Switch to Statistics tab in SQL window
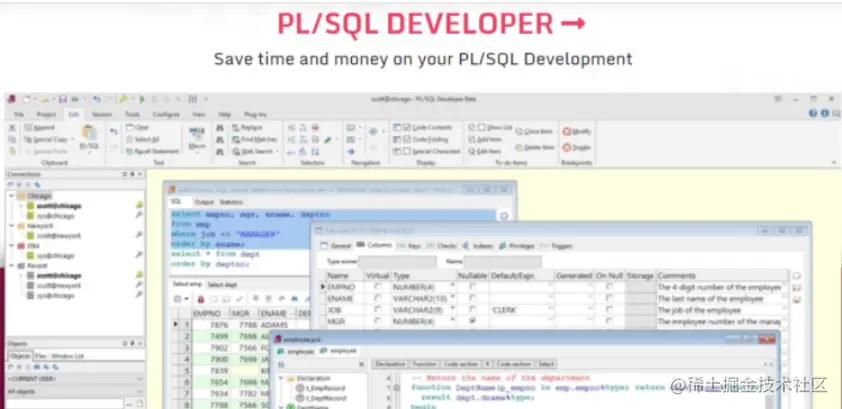The width and height of the screenshot is (842, 409). 231,202
